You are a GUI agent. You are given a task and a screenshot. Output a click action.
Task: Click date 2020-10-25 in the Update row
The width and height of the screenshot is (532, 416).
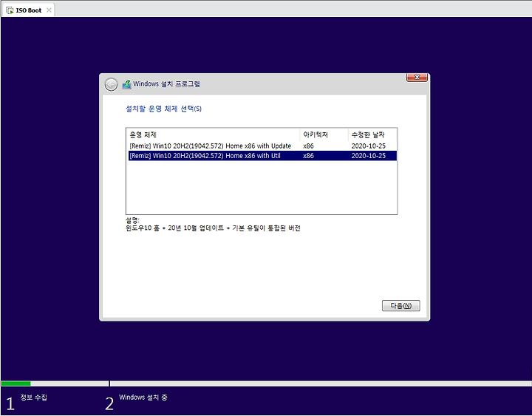[369, 146]
